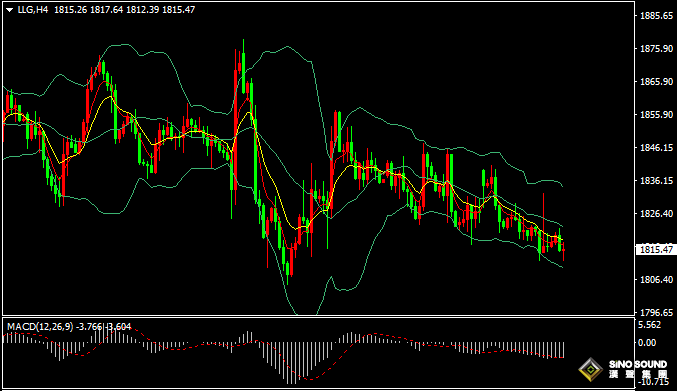This screenshot has width=677, height=391.
Task: Select the LLG,H4 symbol title text
Action: [33, 9]
